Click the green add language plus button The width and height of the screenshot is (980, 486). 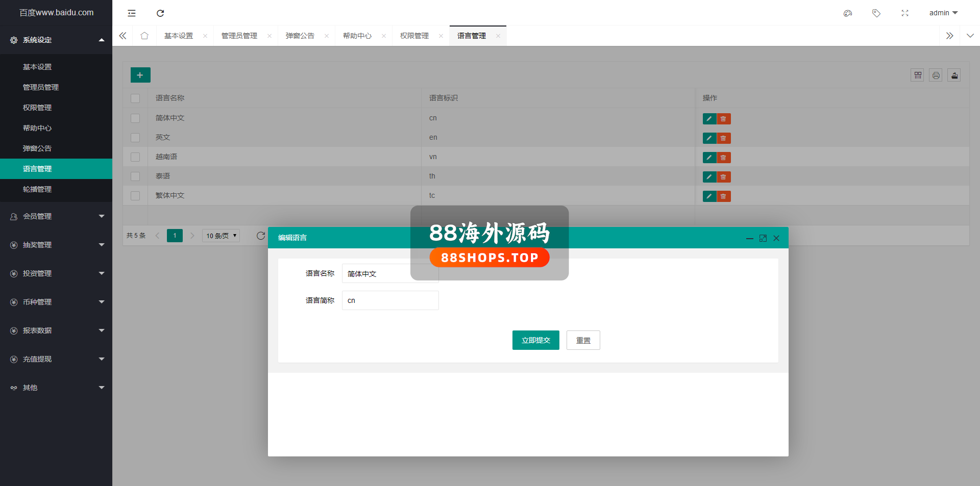[140, 75]
